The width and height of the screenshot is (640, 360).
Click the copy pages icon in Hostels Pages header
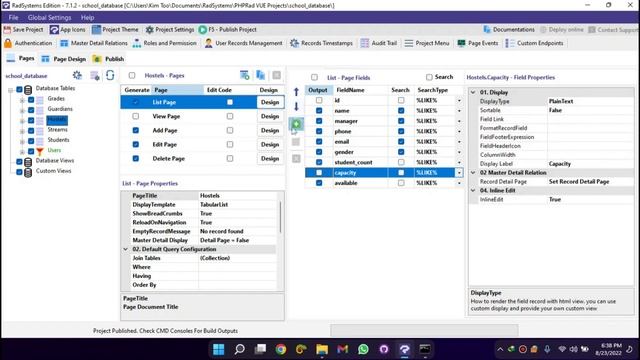coord(260,75)
